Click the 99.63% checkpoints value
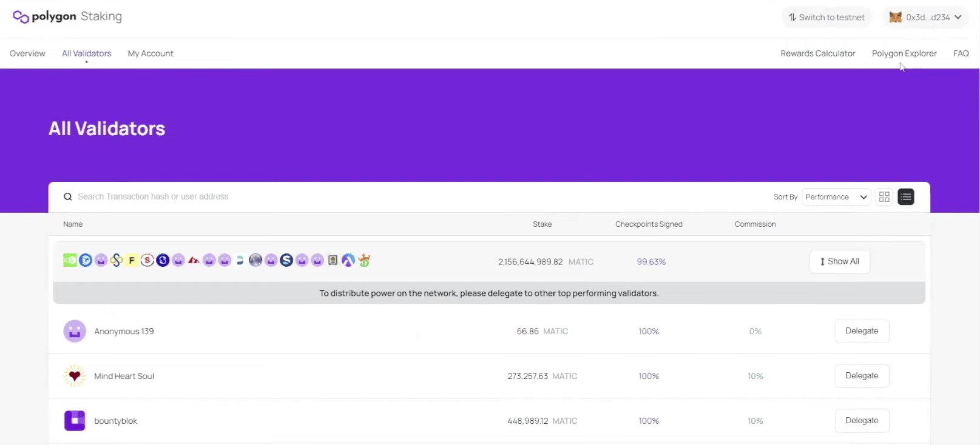This screenshot has width=980, height=445. pos(651,262)
